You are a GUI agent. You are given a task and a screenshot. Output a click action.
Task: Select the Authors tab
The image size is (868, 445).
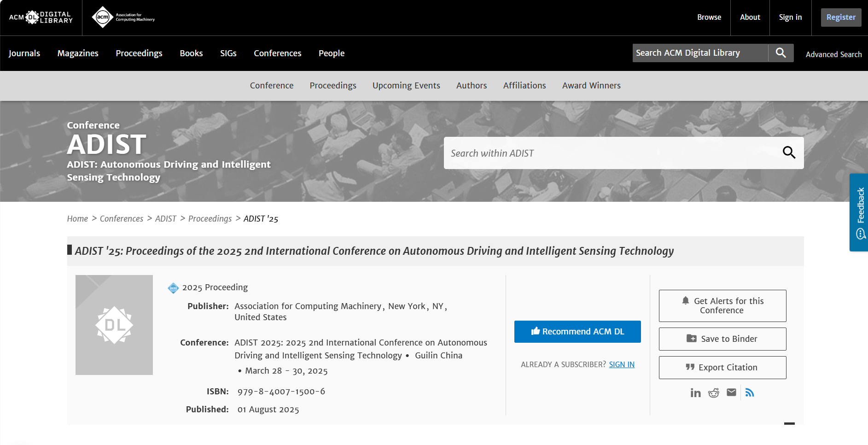472,85
